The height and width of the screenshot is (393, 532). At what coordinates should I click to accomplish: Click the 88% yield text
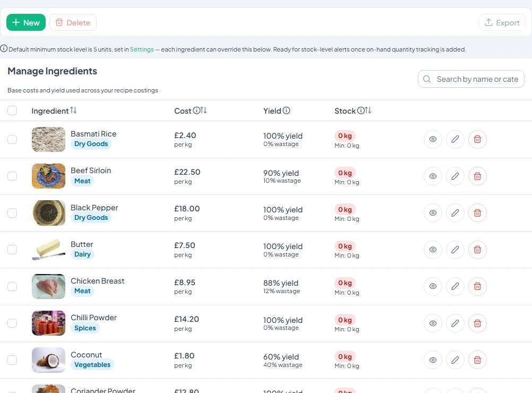(281, 283)
